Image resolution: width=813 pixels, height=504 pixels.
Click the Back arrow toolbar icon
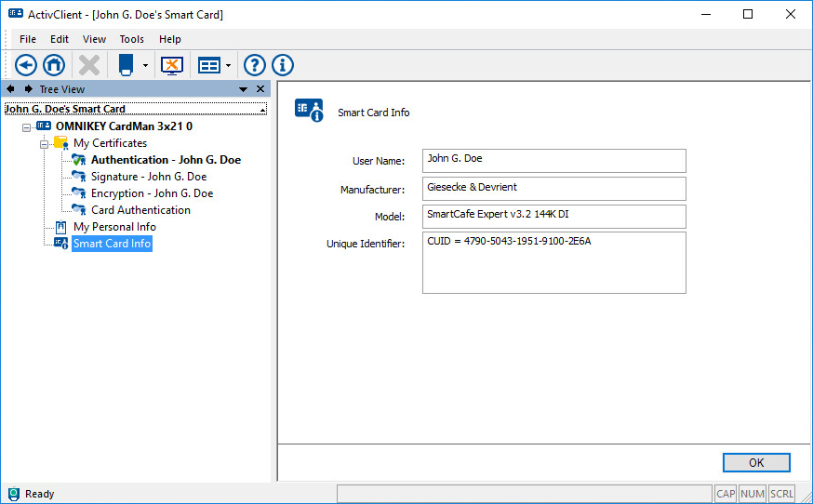coord(26,65)
